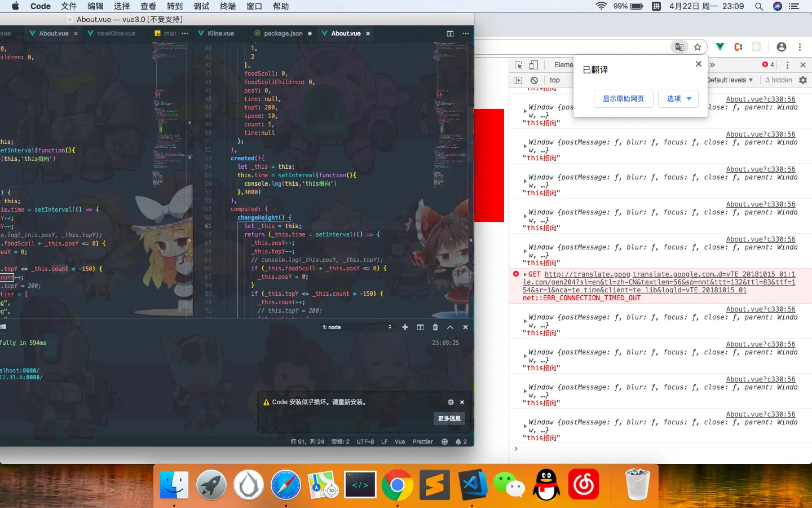This screenshot has height=508, width=812.
Task: Click Prettier in the status bar
Action: coord(423,442)
